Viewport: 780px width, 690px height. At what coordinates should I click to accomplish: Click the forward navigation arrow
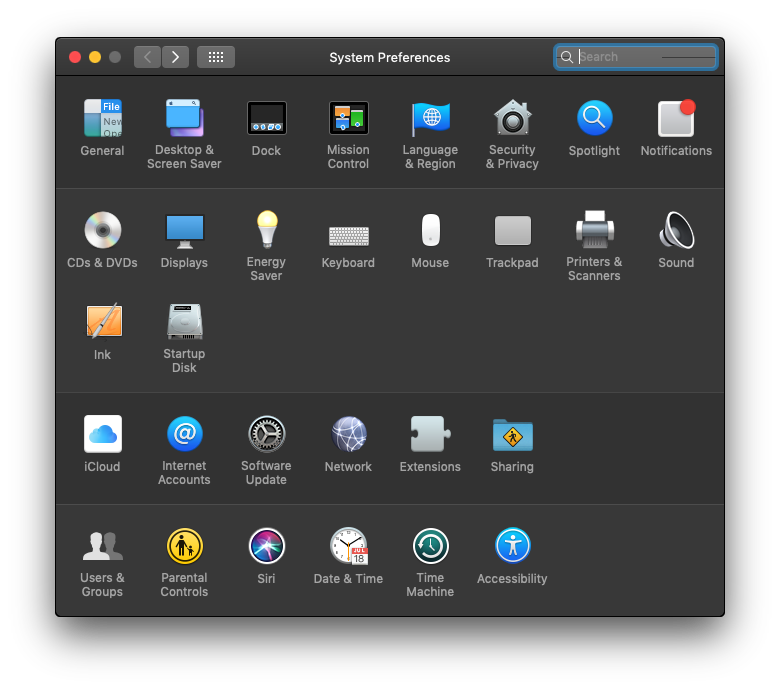(175, 57)
